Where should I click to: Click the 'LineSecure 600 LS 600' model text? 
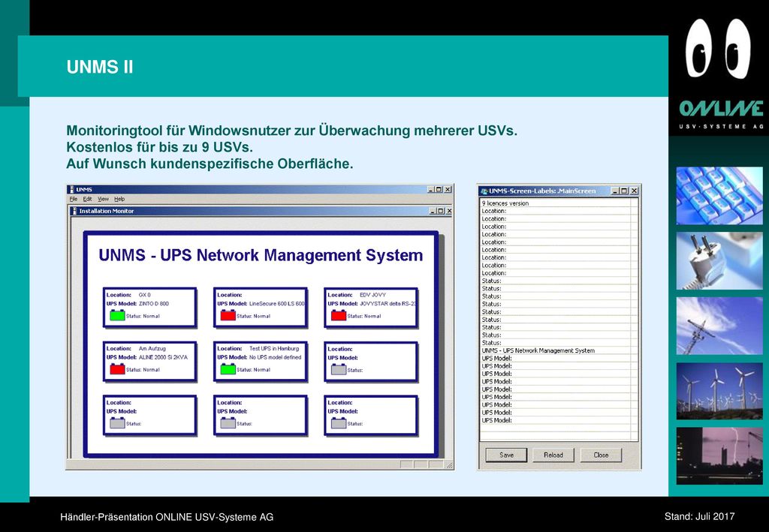(276, 304)
